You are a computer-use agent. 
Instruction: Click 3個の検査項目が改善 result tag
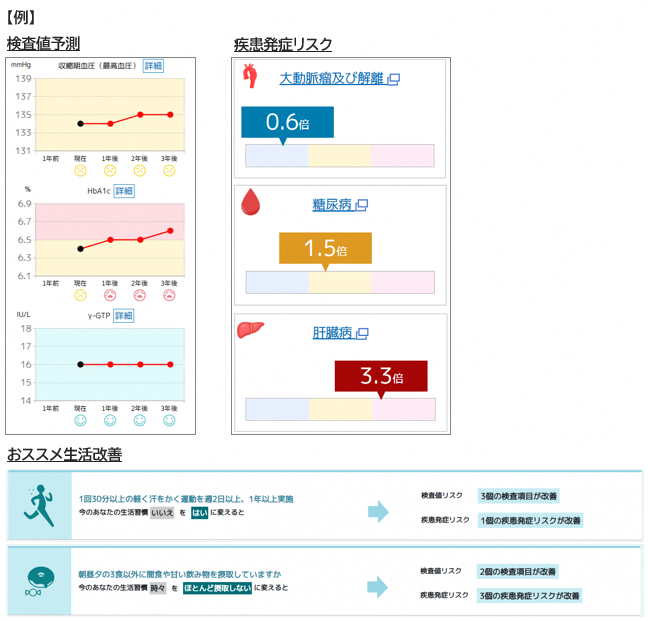(x=519, y=496)
